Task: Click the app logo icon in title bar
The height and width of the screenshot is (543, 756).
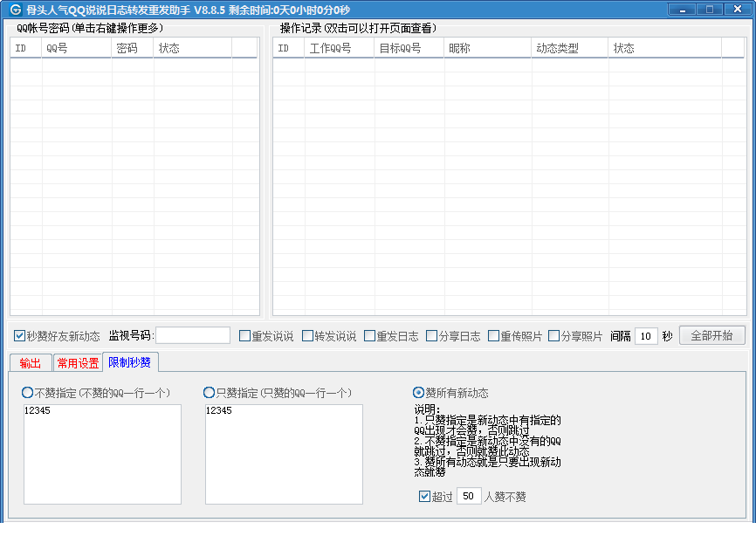Action: click(16, 9)
